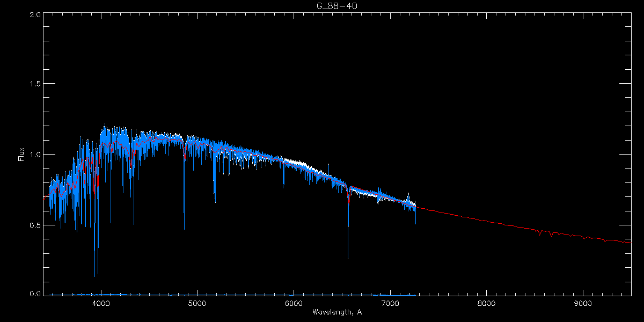Viewport: 644px width, 322px height.
Task: Click the Wavelength, A x-axis label
Action: tap(337, 312)
